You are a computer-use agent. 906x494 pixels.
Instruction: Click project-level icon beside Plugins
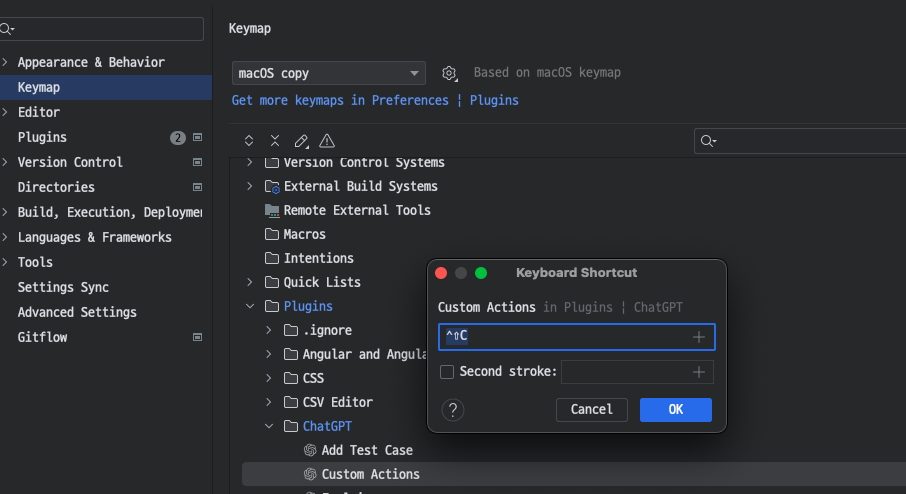198,138
